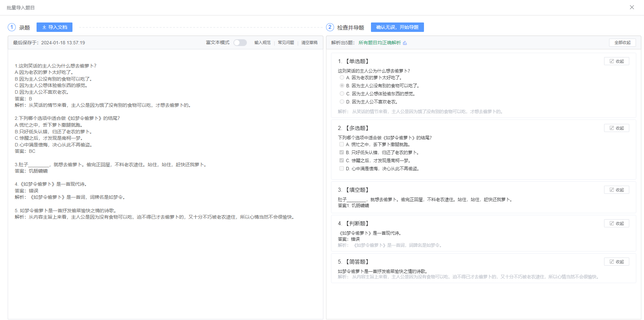Image resolution: width=644 pixels, height=320 pixels.
Task: Collapse question 1 single-choice card
Action: tap(616, 61)
